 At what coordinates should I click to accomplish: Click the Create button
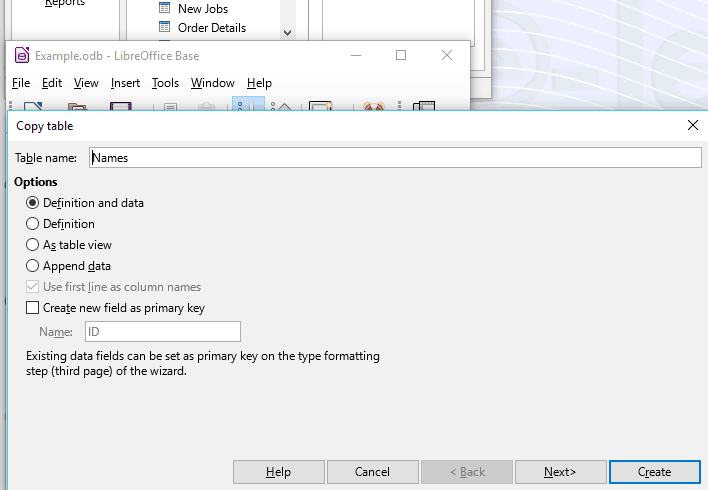654,472
